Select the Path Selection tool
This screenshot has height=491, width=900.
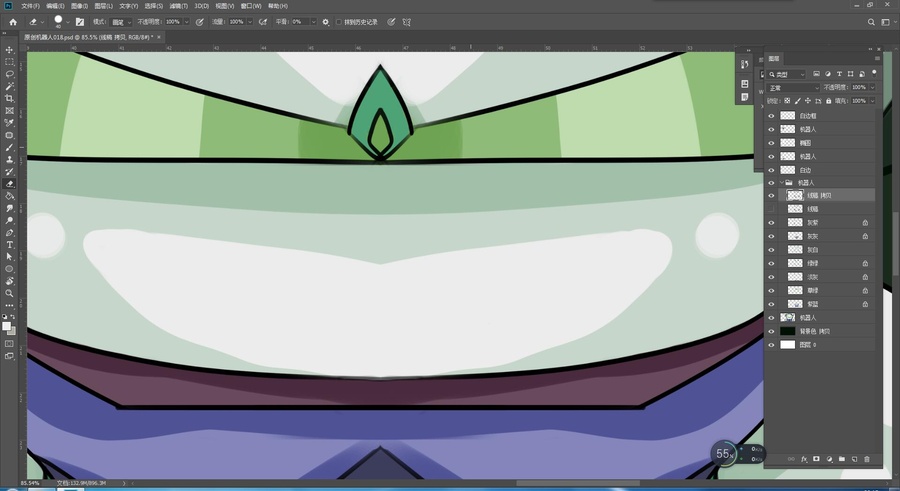(x=9, y=257)
